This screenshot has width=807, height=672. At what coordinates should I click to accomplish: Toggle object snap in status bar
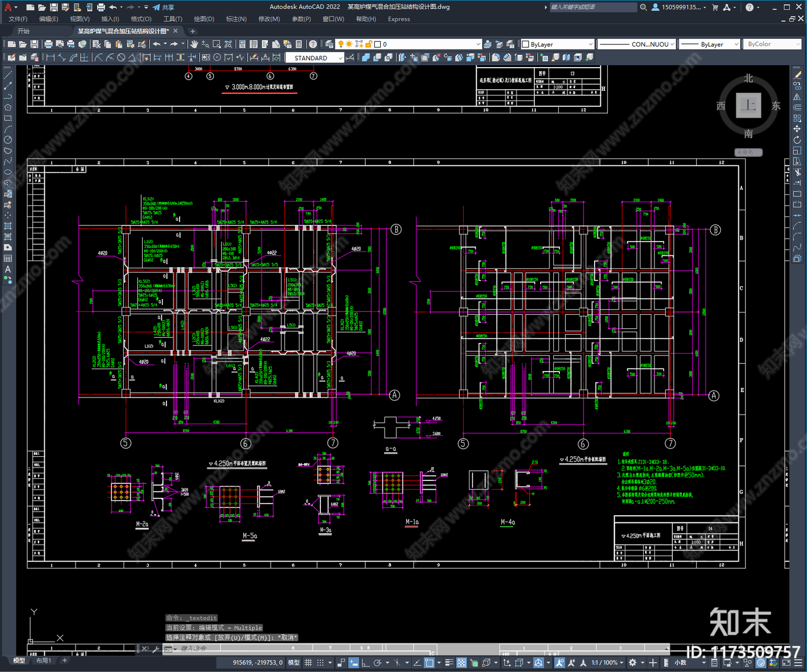429,662
